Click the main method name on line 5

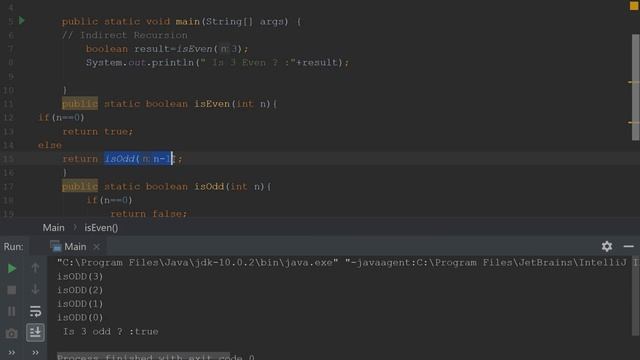(188, 21)
